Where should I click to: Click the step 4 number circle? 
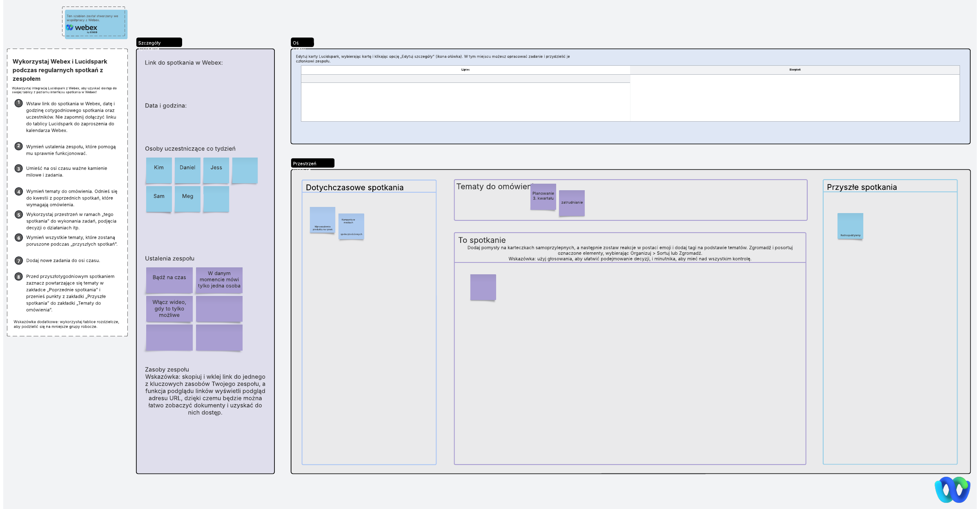point(18,191)
